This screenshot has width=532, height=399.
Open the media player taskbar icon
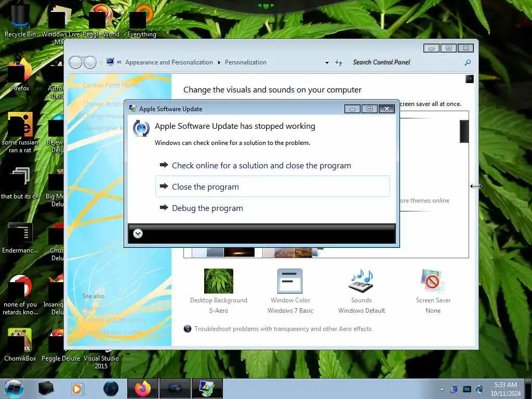pos(77,389)
